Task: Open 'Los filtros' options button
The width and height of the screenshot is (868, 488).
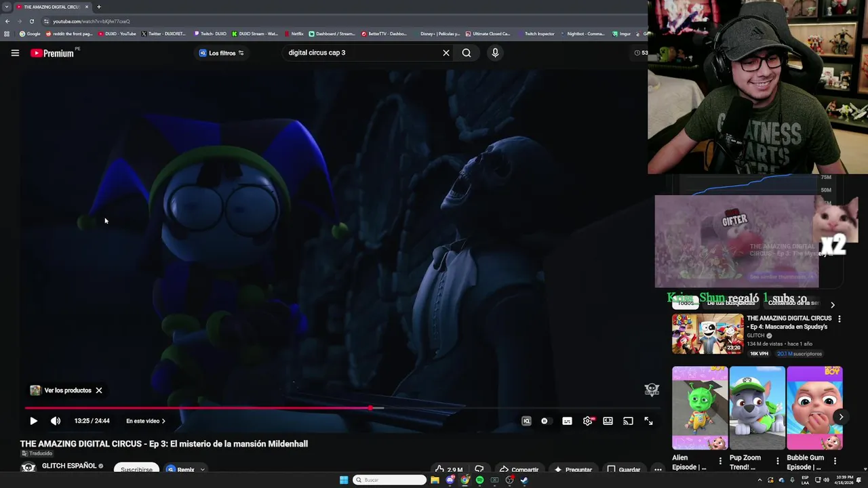Action: pos(222,53)
